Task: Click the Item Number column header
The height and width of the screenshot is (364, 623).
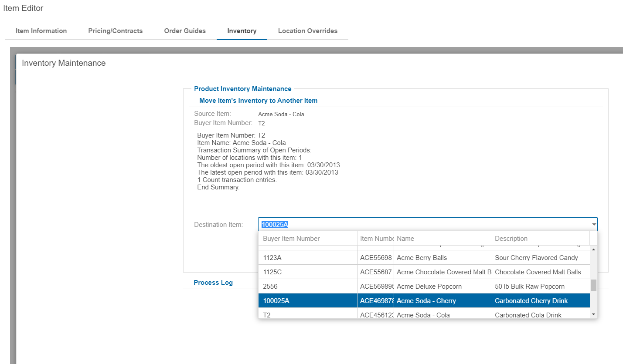Action: 376,239
